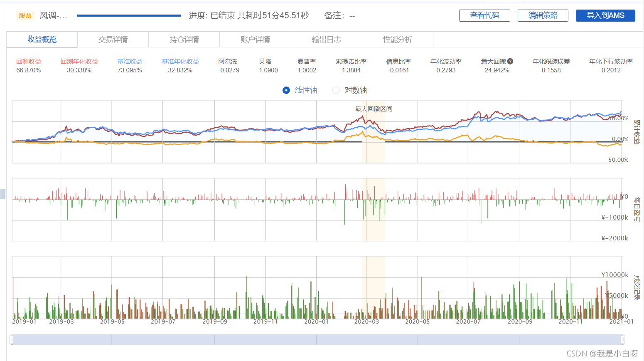644x361 pixels.
Task: Click the 66.870% backtest return value
Action: point(29,70)
